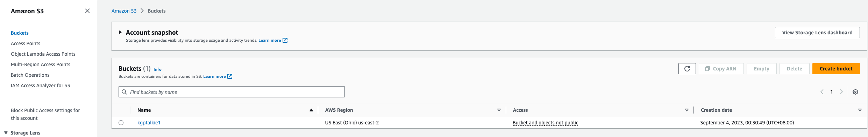This screenshot has height=137, width=868.
Task: Sort by AWS Region column
Action: click(x=499, y=110)
